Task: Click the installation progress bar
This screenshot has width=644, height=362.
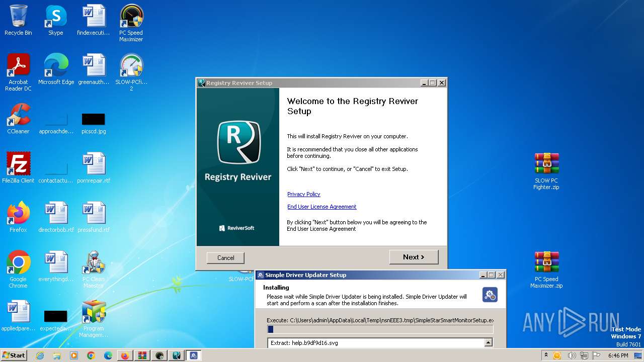Action: click(x=380, y=329)
